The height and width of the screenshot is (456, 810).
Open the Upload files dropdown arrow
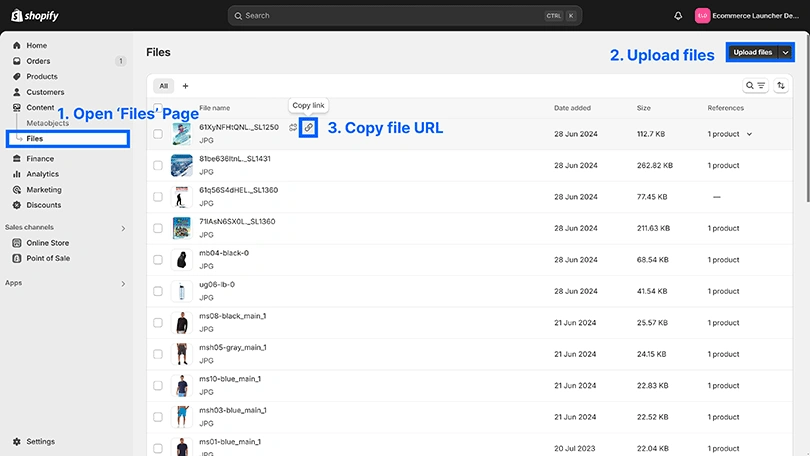[785, 52]
